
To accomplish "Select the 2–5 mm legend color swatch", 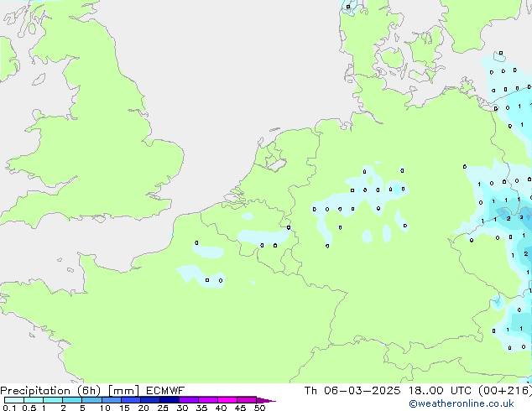I will [x=72, y=400].
